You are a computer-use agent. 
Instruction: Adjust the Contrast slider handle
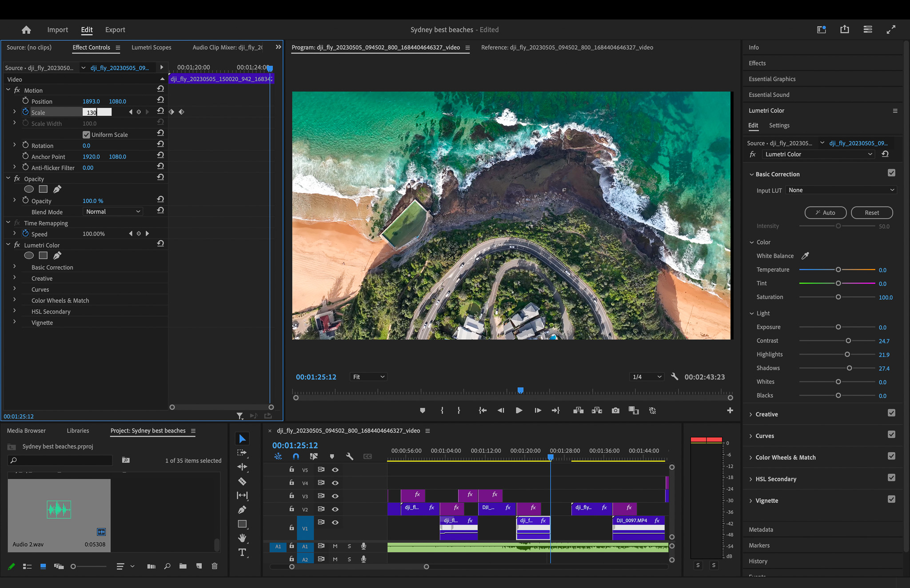(848, 341)
